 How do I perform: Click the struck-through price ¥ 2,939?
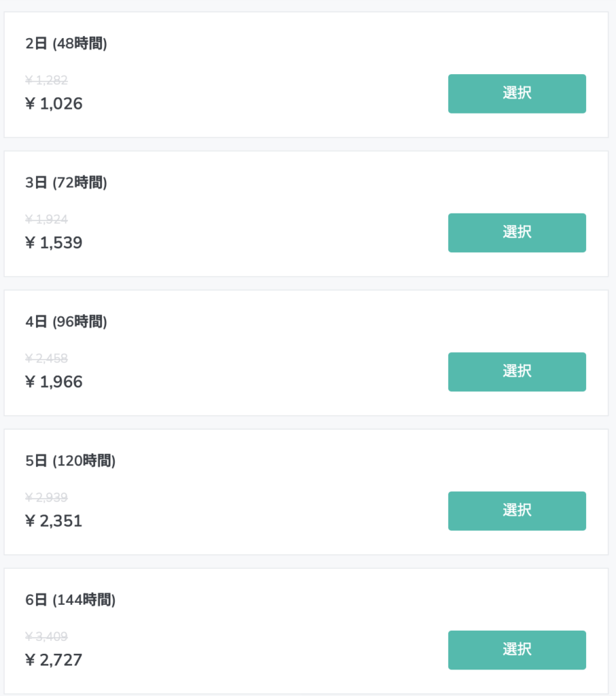(x=47, y=497)
